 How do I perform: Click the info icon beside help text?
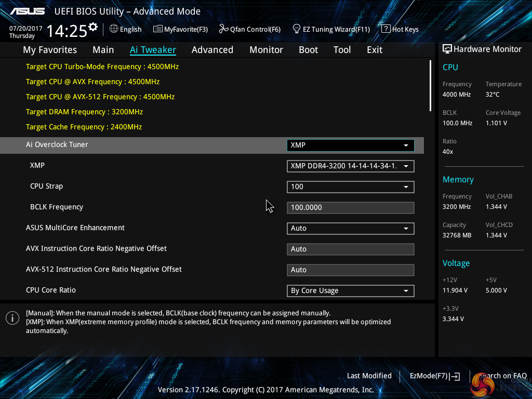(12, 318)
